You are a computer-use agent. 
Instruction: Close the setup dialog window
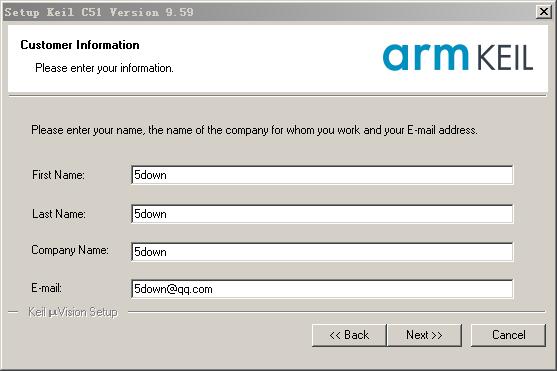pos(544,12)
